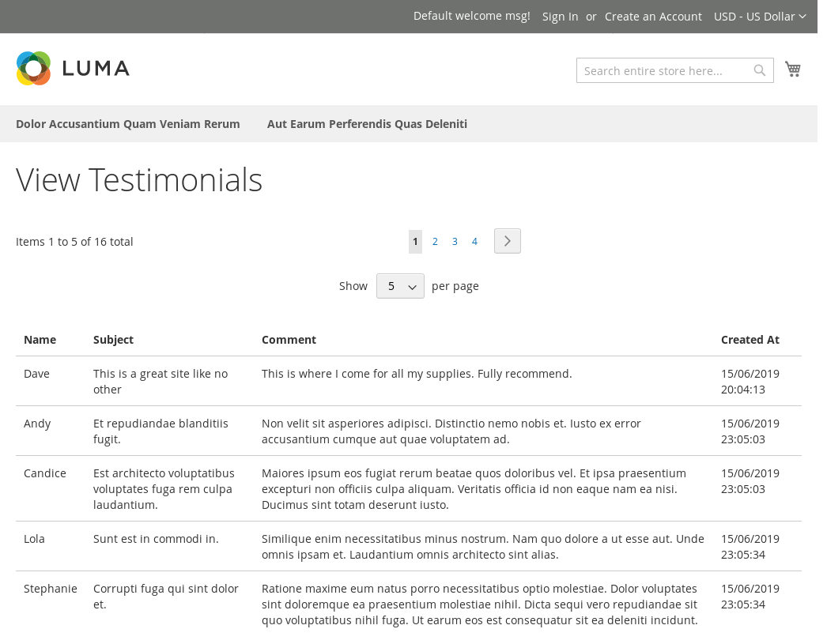Viewport: 827px width, 644px height.
Task: Click the name Dave
Action: (x=37, y=374)
